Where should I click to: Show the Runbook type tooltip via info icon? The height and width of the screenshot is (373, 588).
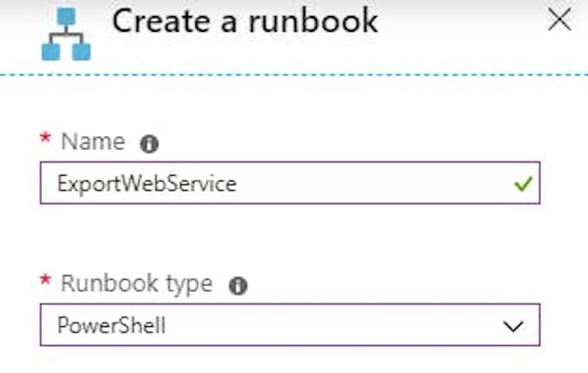tap(238, 286)
